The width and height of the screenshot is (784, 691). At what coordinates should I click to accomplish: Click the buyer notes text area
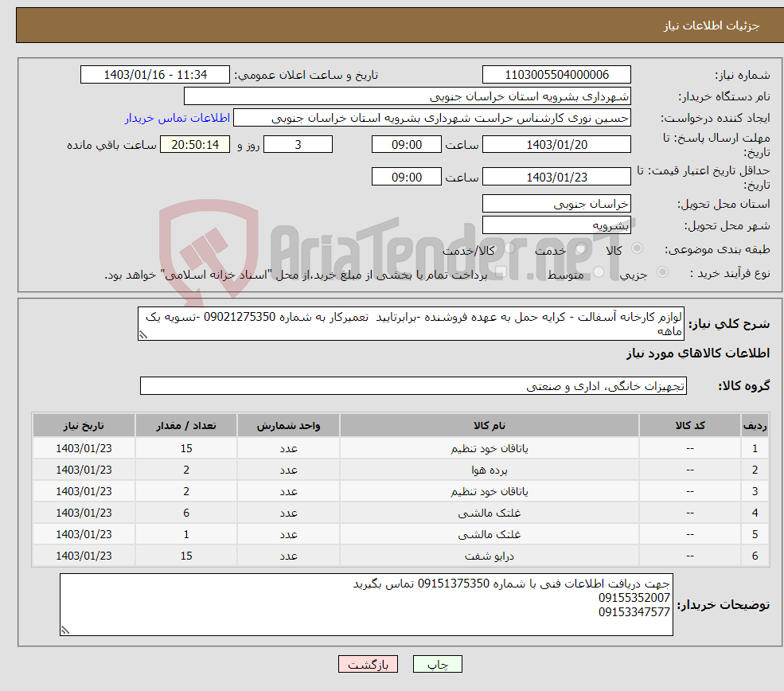(x=366, y=604)
